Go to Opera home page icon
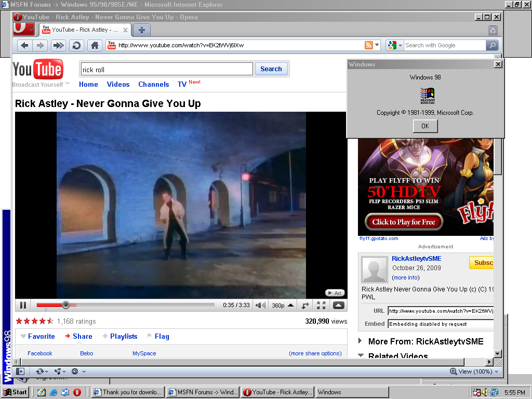This screenshot has height=399, width=532. (95, 45)
